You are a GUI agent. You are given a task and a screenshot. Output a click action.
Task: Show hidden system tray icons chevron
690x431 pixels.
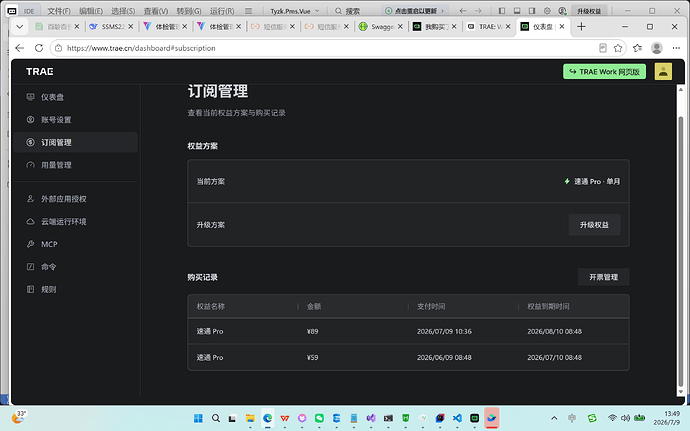point(554,418)
